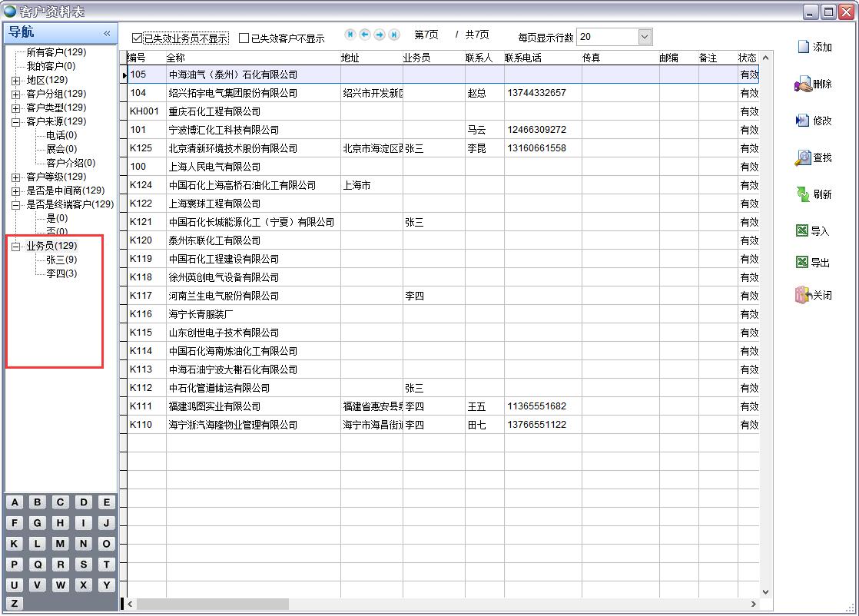
Task: Click the 删除 (Delete) icon
Action: [803, 84]
